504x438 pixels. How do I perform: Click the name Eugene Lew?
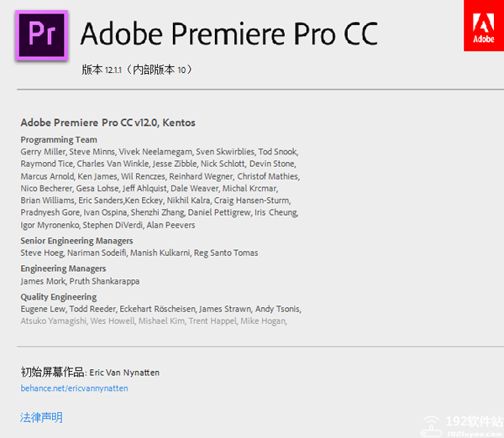pyautogui.click(x=42, y=309)
